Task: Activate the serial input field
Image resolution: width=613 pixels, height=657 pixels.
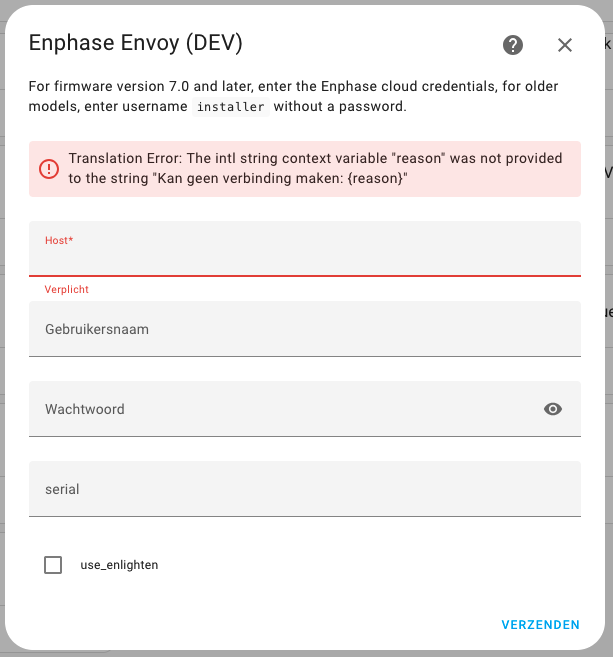Action: [304, 489]
